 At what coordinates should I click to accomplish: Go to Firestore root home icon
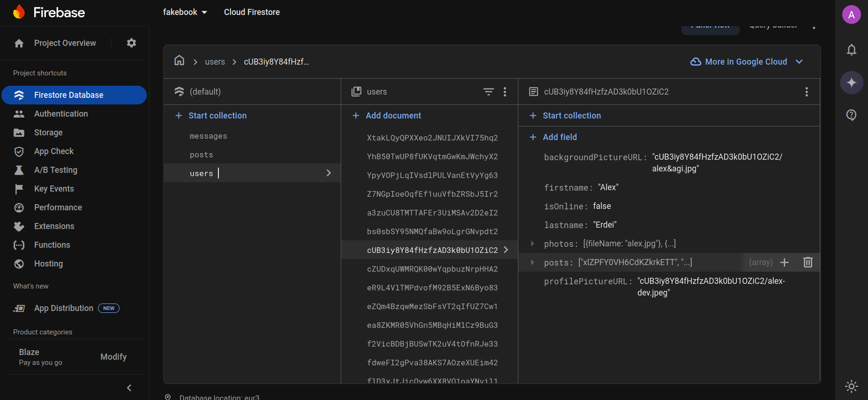click(x=179, y=60)
